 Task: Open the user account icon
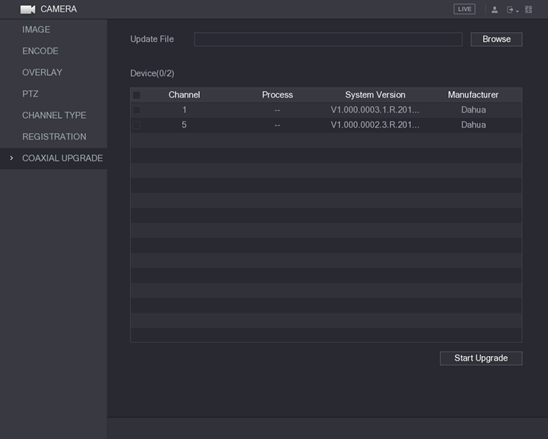[494, 10]
